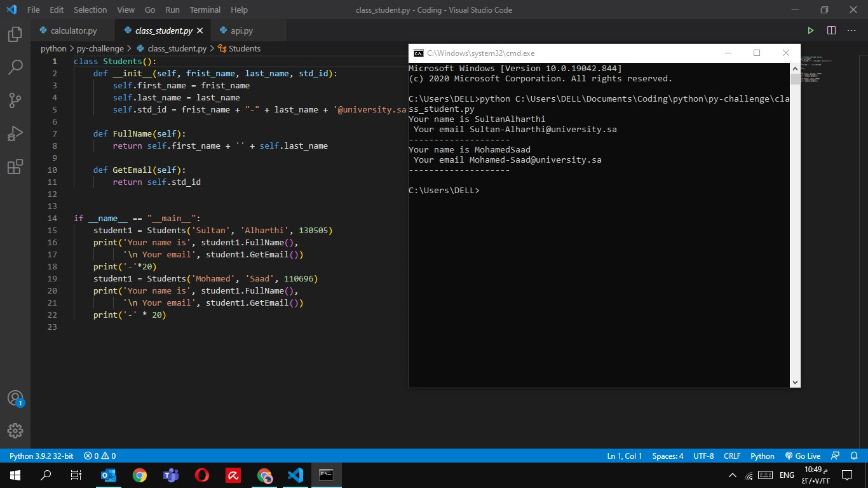The image size is (868, 488).
Task: Open Accounts menu in activity bar
Action: [15, 398]
